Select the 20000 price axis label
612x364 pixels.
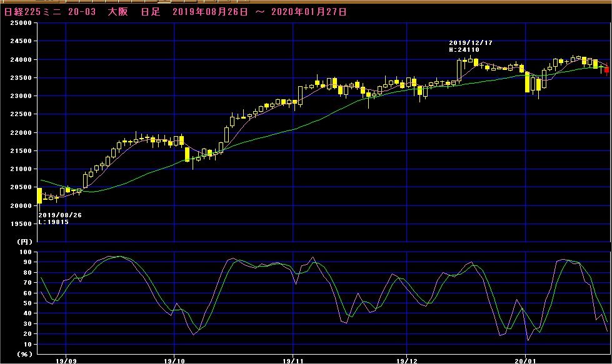pyautogui.click(x=21, y=206)
